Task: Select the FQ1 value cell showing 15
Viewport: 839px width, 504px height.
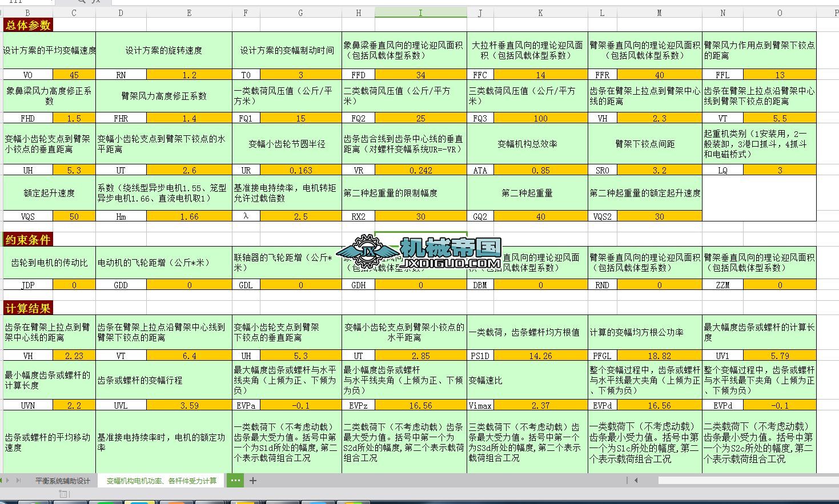Action: 301,118
